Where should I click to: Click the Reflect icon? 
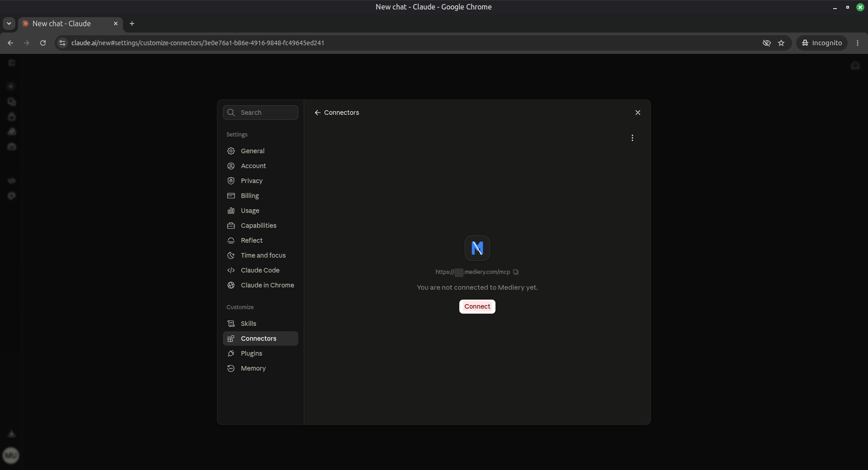click(231, 240)
